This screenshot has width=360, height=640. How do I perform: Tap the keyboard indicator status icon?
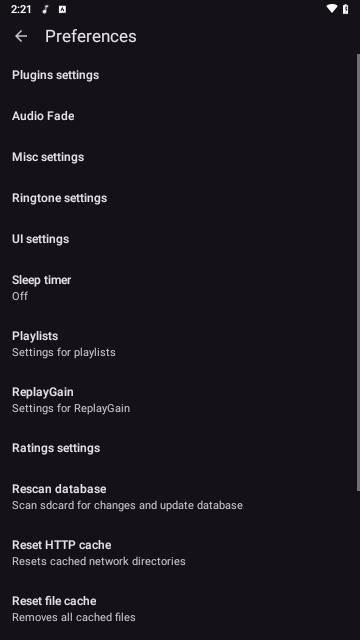click(x=62, y=9)
